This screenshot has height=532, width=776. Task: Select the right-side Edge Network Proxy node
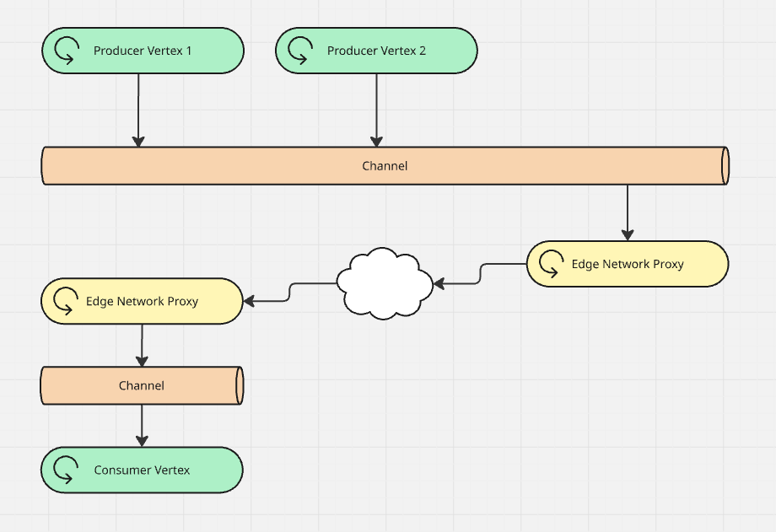(628, 264)
